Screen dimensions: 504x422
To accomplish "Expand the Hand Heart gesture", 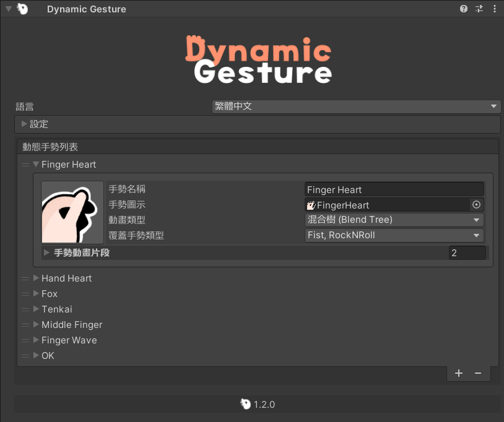I will tap(36, 278).
